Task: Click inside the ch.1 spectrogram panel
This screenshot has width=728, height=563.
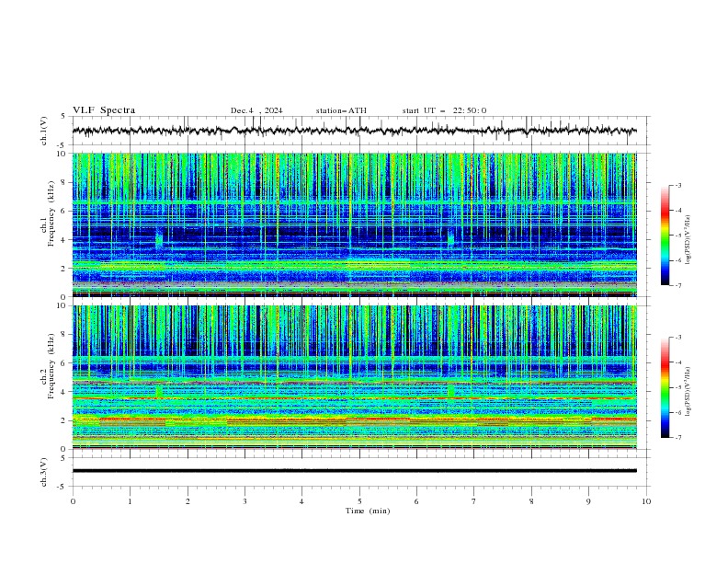Action: [x=354, y=224]
